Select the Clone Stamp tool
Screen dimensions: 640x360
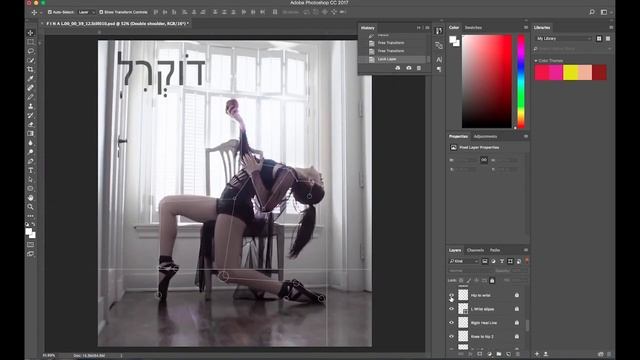[x=31, y=106]
